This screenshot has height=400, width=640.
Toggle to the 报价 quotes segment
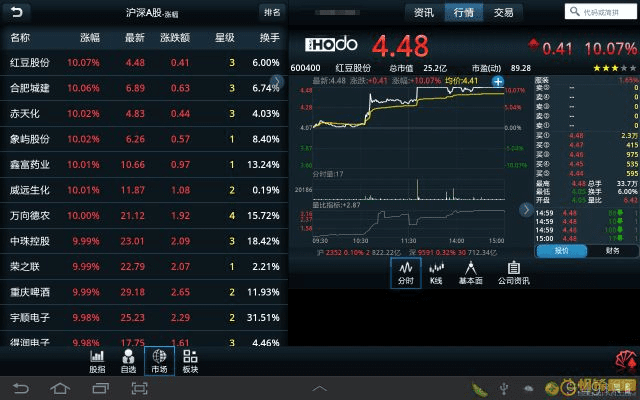pyautogui.click(x=561, y=251)
